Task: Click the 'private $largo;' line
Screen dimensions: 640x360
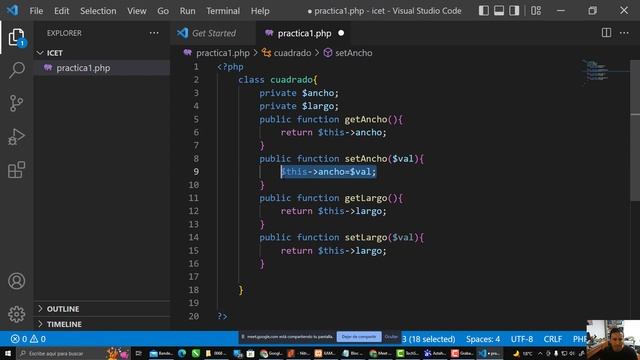Action: pos(299,106)
